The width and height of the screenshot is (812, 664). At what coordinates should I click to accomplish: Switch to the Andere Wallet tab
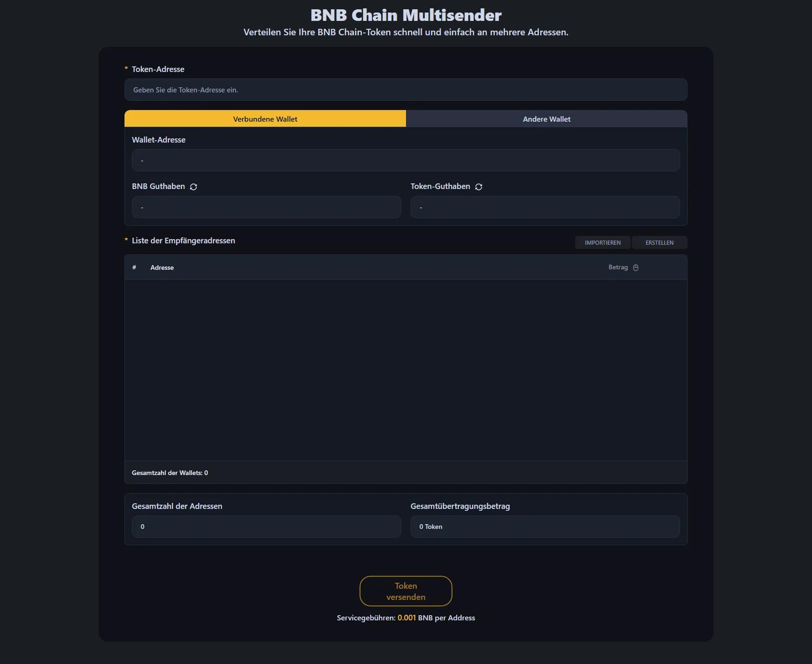pyautogui.click(x=546, y=119)
